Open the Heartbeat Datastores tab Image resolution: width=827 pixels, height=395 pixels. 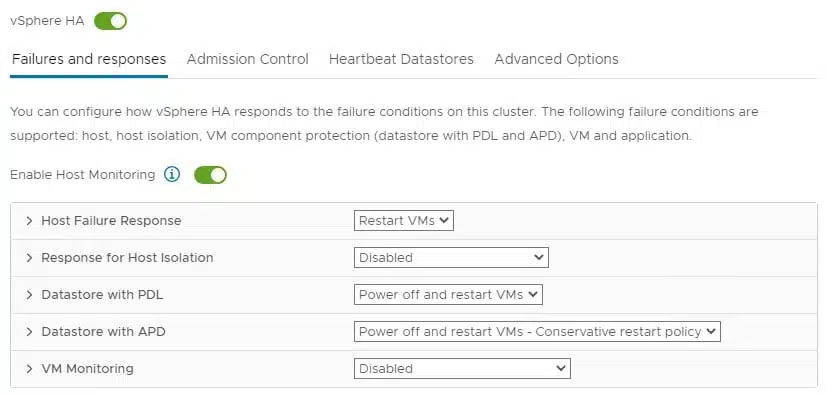[401, 59]
